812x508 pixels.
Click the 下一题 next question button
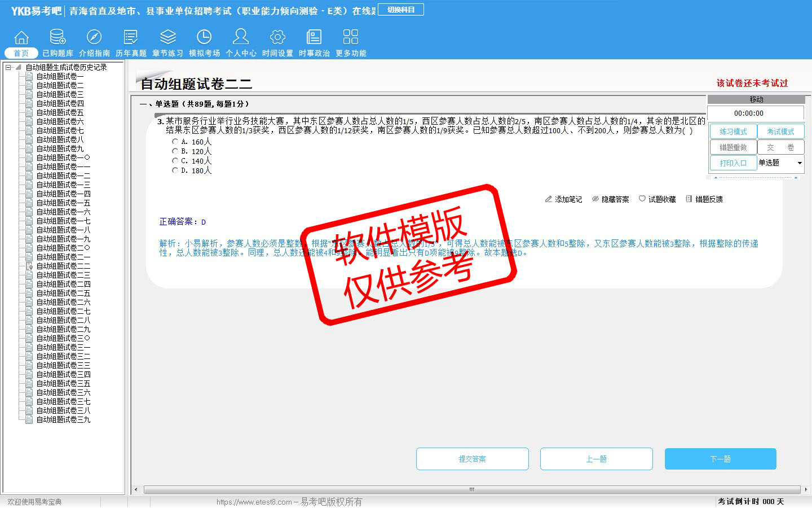coord(720,459)
